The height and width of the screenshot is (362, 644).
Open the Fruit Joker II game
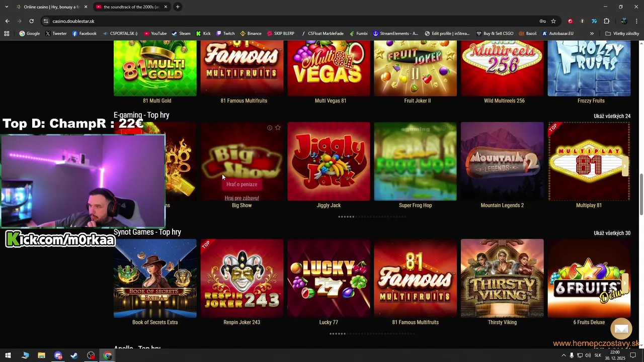tap(416, 68)
